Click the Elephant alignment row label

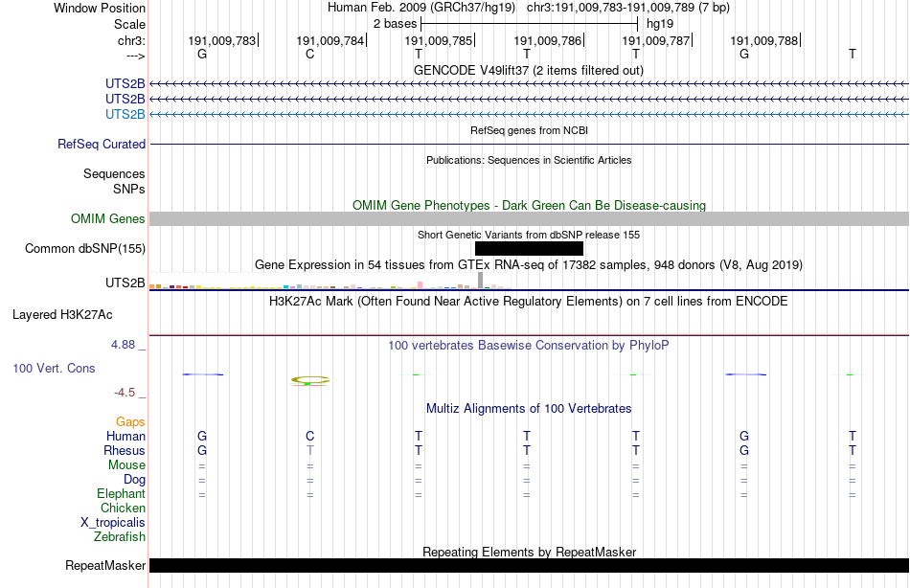pyautogui.click(x=122, y=494)
